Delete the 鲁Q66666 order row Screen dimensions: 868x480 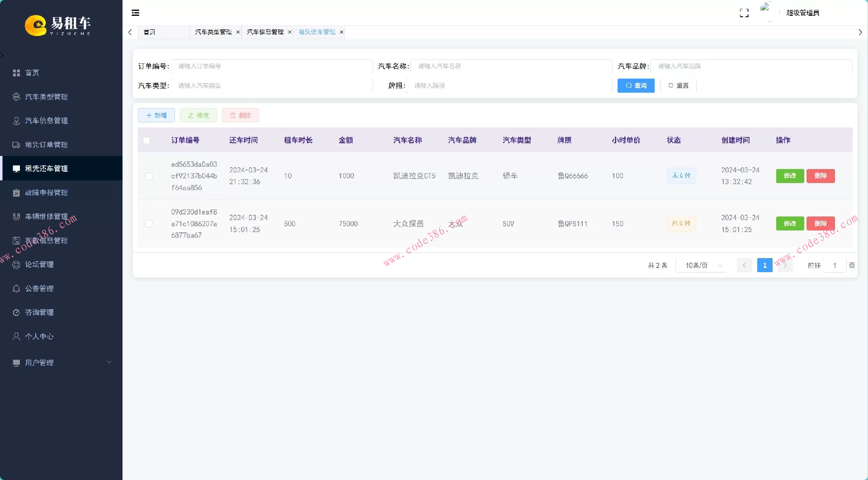tap(820, 176)
